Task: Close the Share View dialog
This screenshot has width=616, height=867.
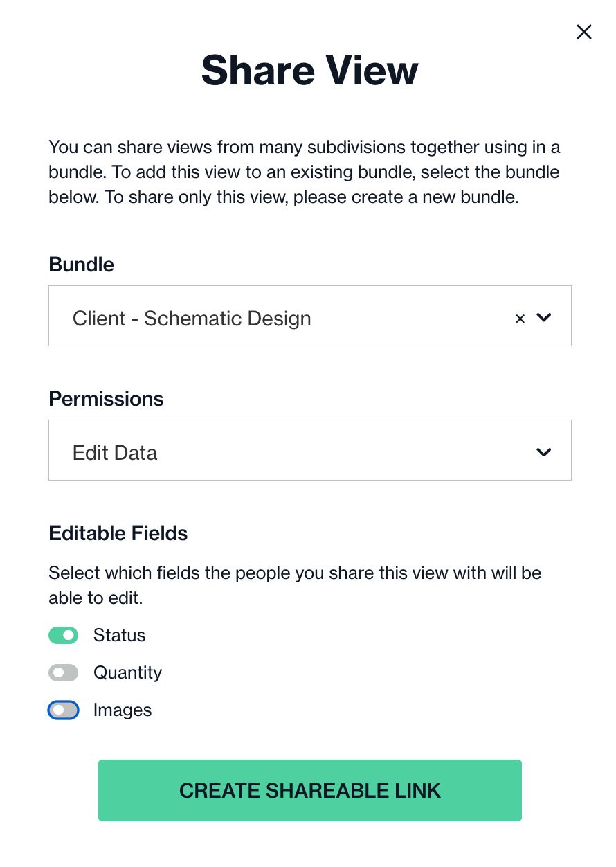Action: click(x=584, y=32)
